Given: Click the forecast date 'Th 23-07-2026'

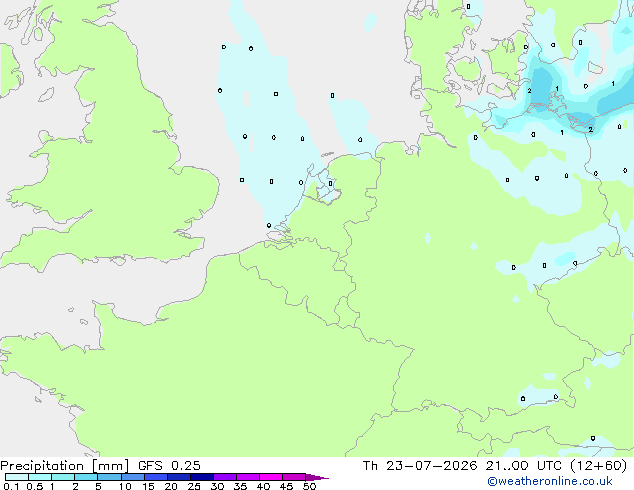Looking at the screenshot, I should tap(420, 465).
